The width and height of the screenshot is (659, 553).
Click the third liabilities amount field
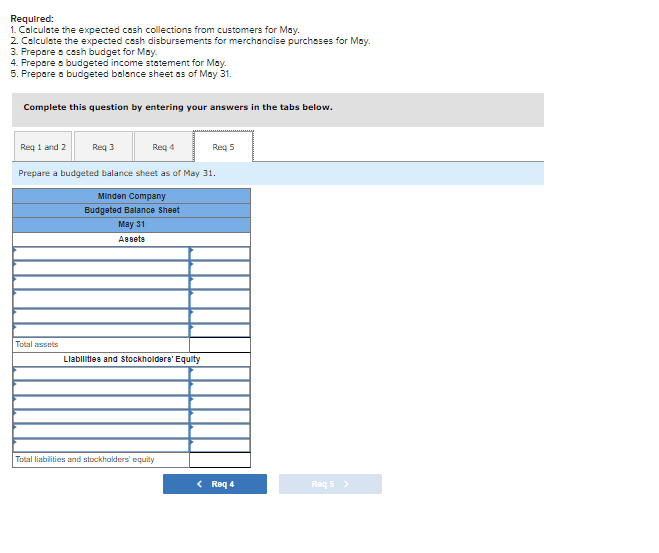click(220, 403)
